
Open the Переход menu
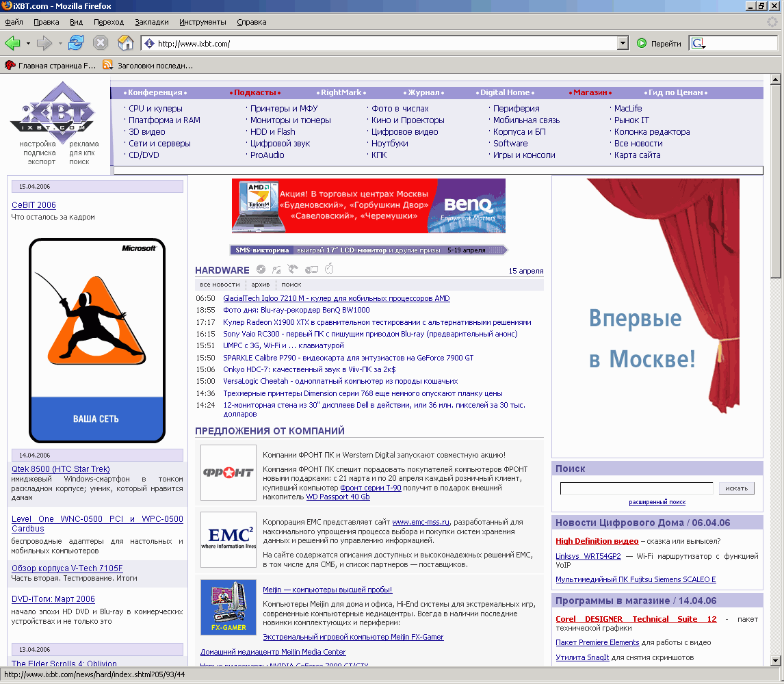point(109,22)
